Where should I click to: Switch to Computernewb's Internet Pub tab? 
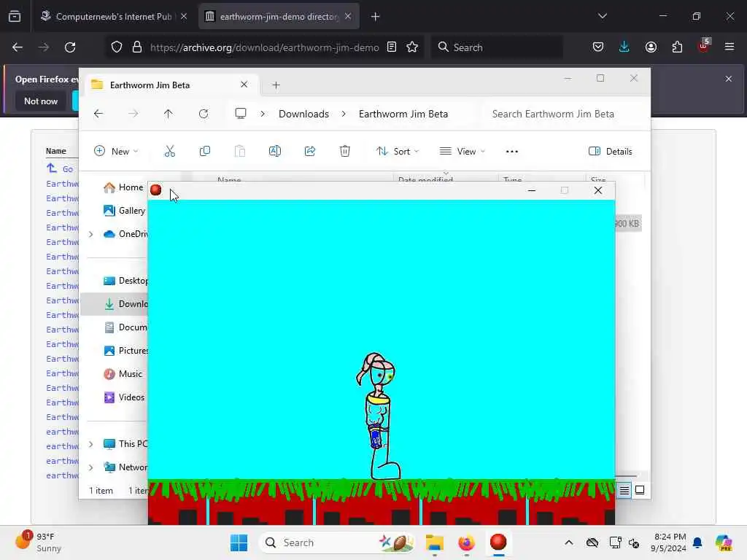[113, 17]
